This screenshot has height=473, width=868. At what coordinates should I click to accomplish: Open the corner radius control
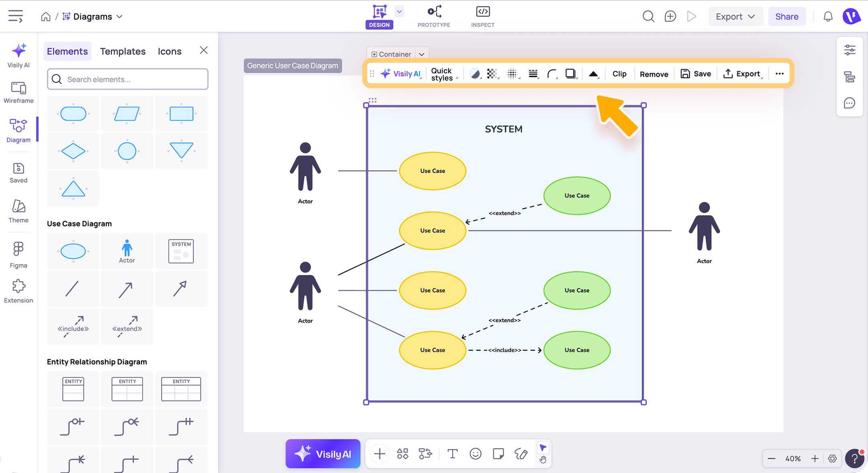pyautogui.click(x=552, y=74)
